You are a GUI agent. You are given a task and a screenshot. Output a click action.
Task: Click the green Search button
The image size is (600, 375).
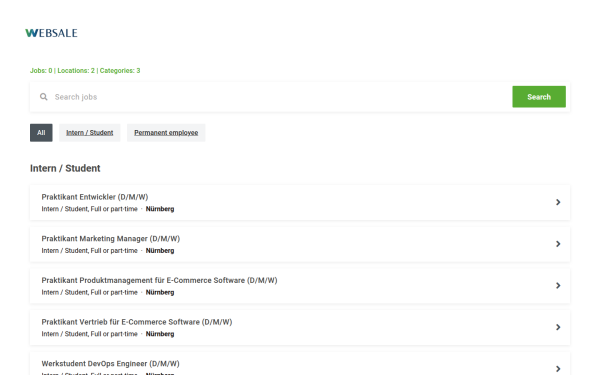(x=539, y=97)
